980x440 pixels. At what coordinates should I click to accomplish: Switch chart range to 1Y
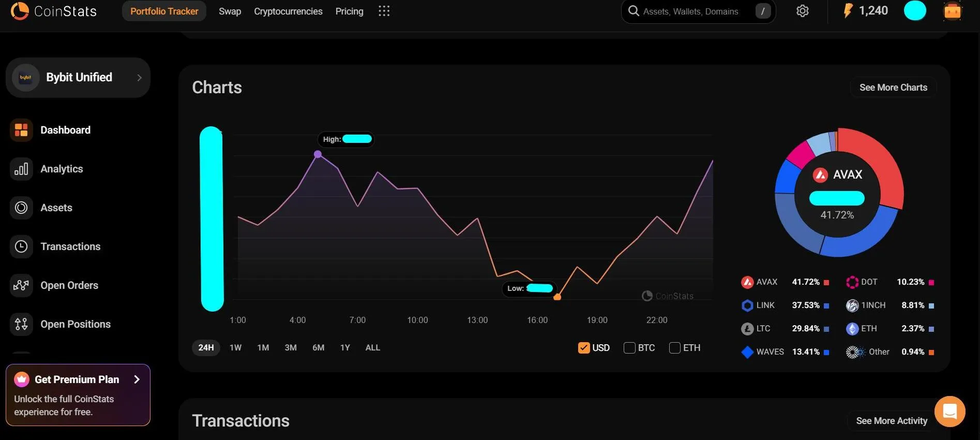345,348
